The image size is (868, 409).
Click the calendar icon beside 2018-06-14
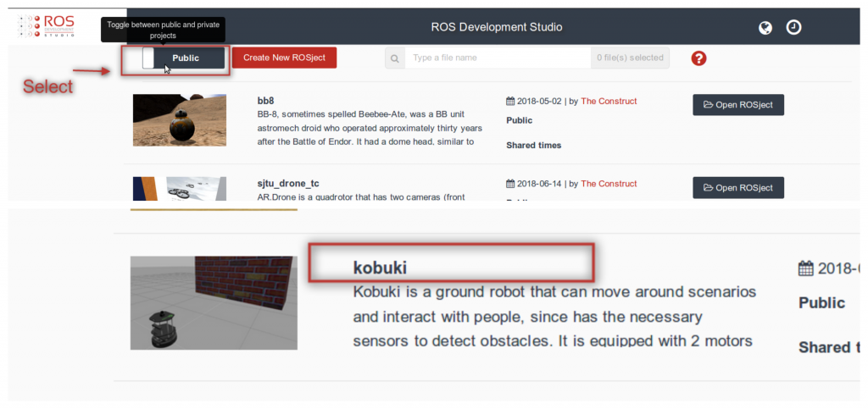click(x=510, y=184)
